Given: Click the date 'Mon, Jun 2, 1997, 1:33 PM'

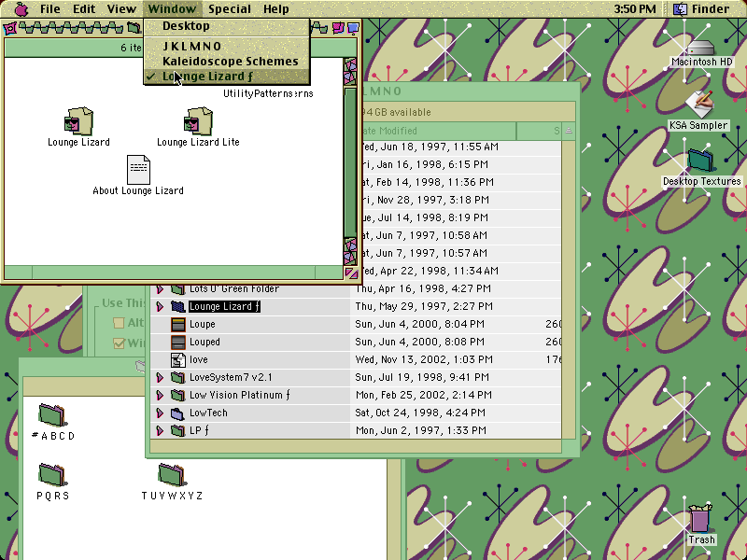Looking at the screenshot, I should click(x=421, y=430).
